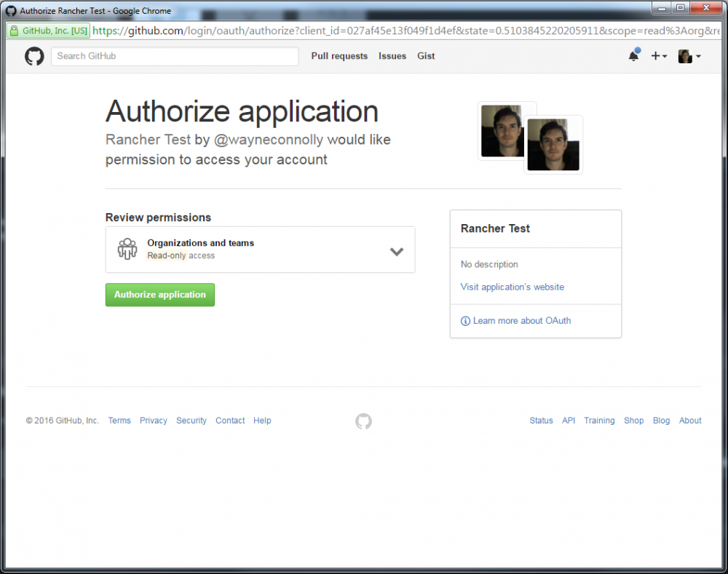This screenshot has height=574, width=728.
Task: Click the organizations and teams people icon
Action: [127, 250]
